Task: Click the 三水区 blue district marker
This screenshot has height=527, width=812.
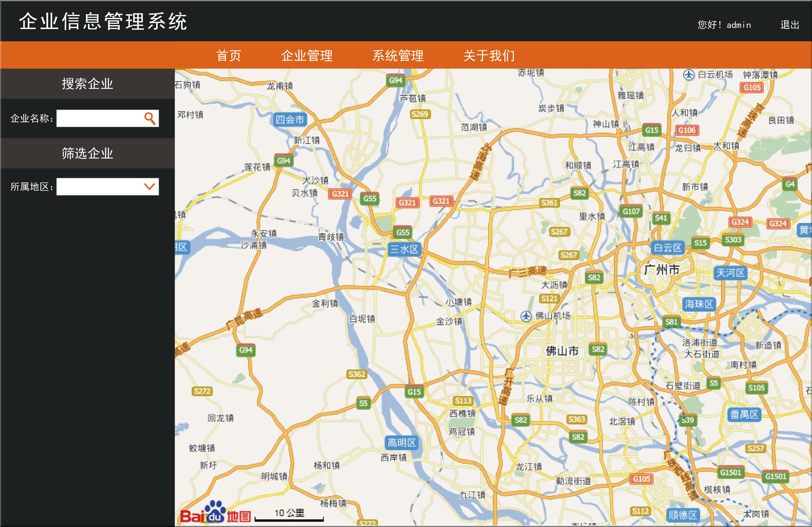Action: tap(405, 249)
